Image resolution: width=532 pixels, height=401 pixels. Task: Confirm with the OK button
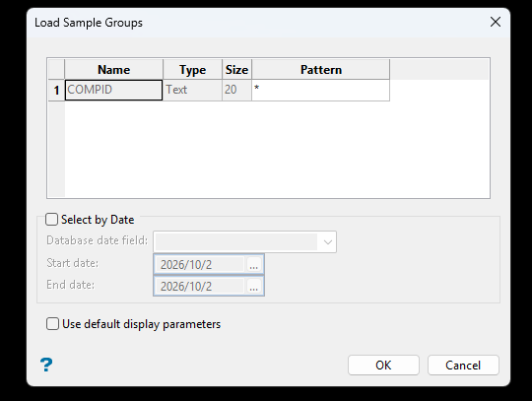coord(383,366)
